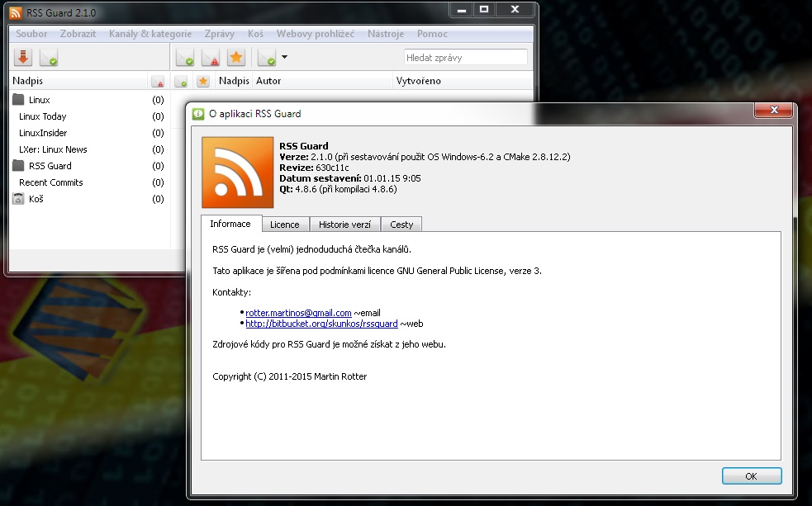Click mark unread envelope with red alert
The height and width of the screenshot is (506, 812).
(211, 58)
